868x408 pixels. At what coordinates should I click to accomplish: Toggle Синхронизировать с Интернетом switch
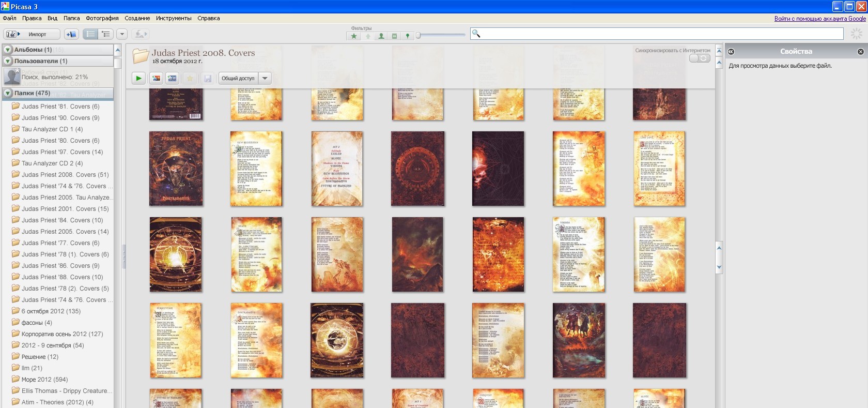click(x=700, y=58)
